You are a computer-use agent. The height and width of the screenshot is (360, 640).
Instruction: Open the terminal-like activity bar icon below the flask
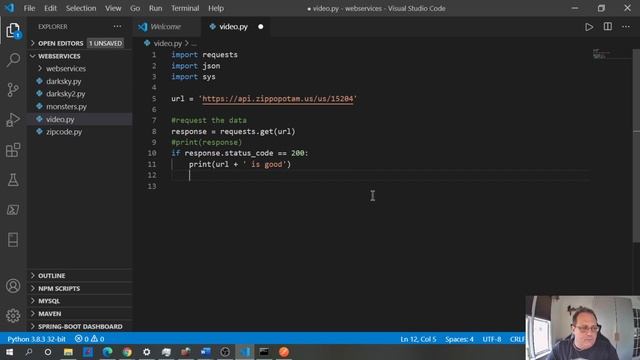click(x=13, y=209)
